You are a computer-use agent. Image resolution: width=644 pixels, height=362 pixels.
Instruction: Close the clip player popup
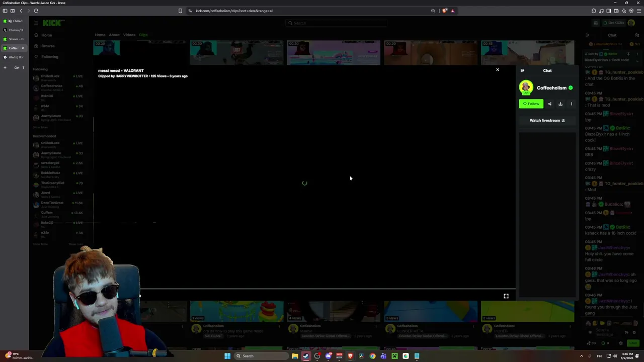coord(498,70)
